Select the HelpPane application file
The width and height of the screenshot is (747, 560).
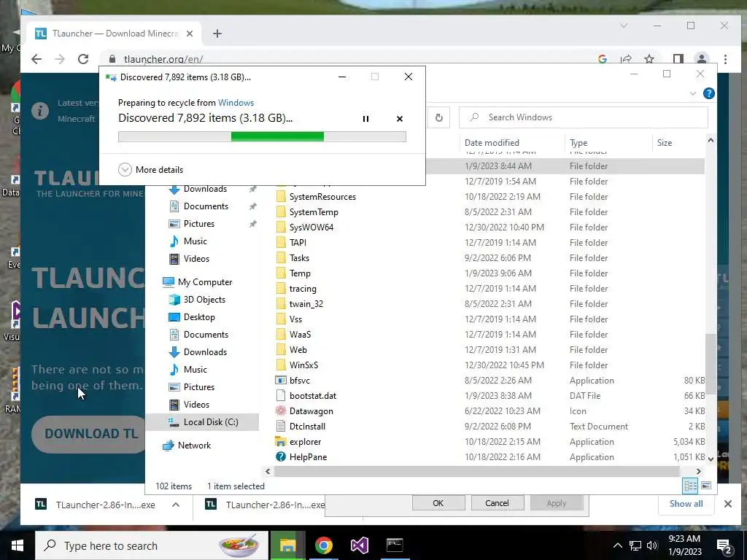[x=308, y=457]
